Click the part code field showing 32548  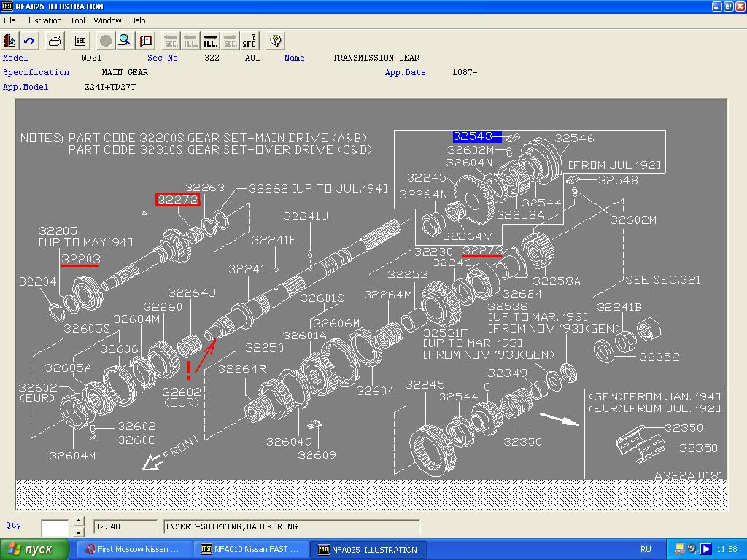125,526
